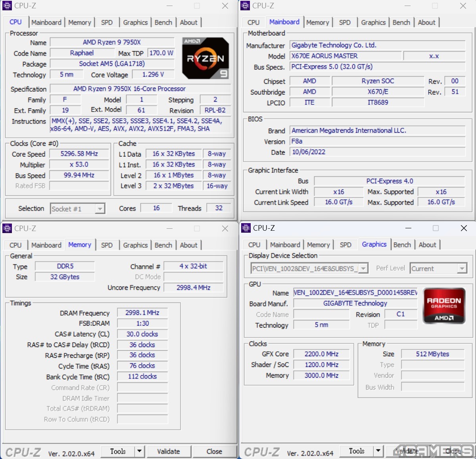
Task: Click the Current Link Speed 16.0 GT/s value
Action: [339, 202]
